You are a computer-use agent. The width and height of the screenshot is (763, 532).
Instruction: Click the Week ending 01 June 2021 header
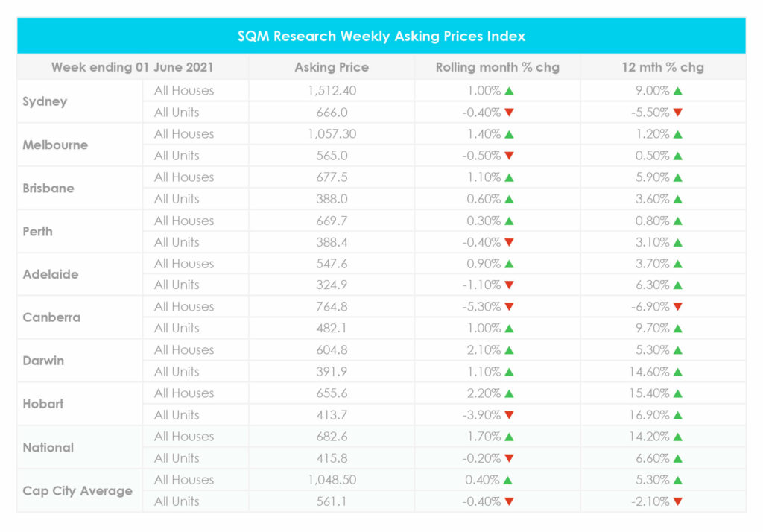(x=133, y=67)
